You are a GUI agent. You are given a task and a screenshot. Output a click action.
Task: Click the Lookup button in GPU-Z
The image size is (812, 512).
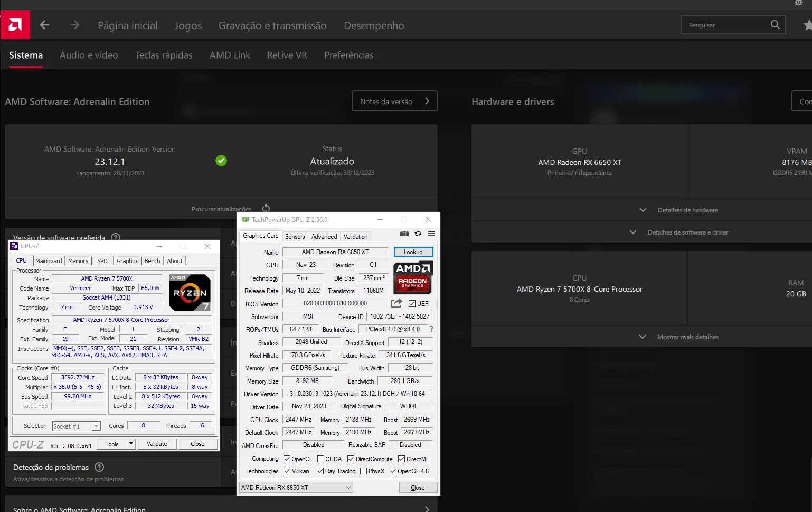[x=413, y=252]
